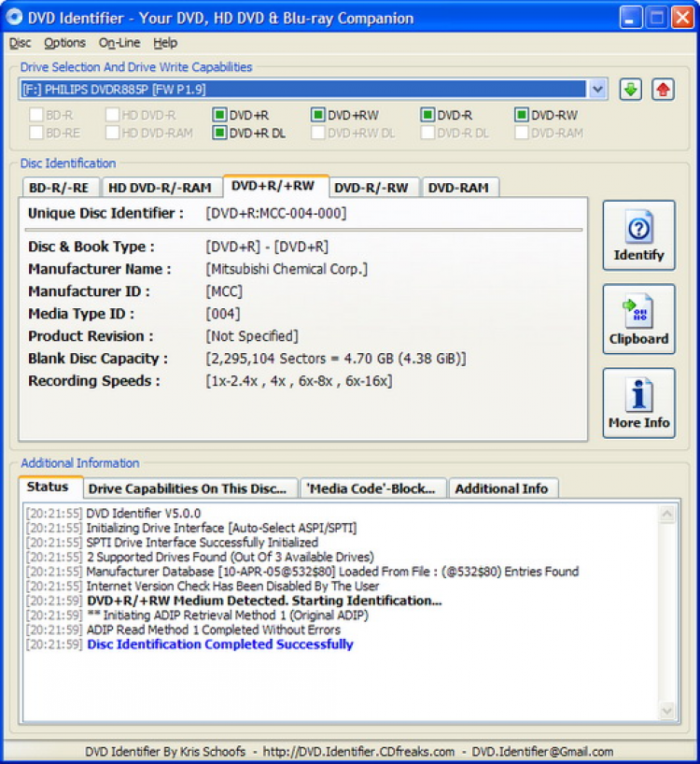
Task: Click the green down-arrow drive button
Action: coord(630,90)
